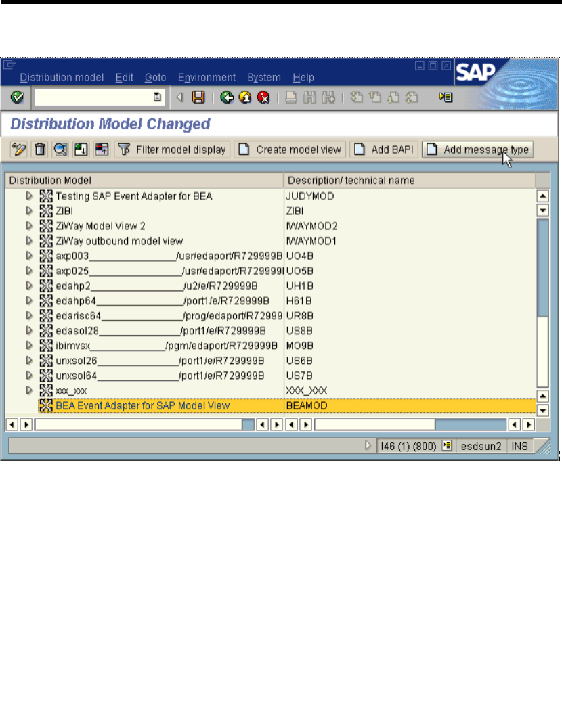Viewport: 562px width, 728px height.
Task: Click the Description/ technical name column header
Action: [410, 180]
